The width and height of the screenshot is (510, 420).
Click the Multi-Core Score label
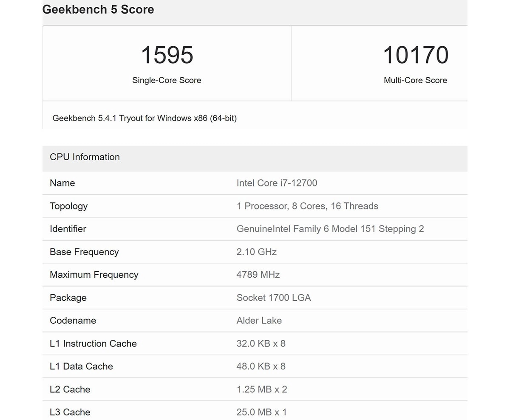pos(416,80)
